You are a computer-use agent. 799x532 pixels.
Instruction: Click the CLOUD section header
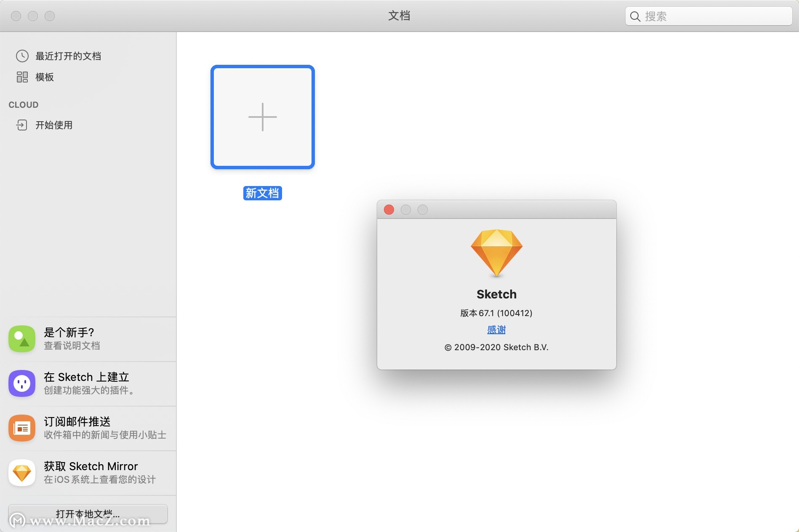tap(24, 105)
